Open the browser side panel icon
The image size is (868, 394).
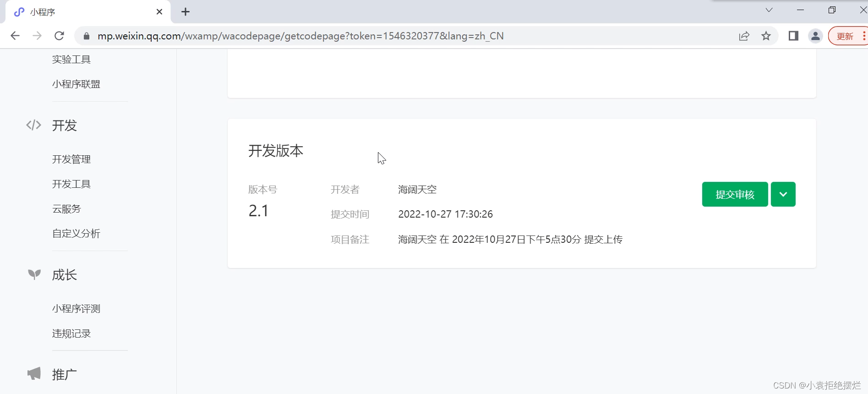[793, 36]
